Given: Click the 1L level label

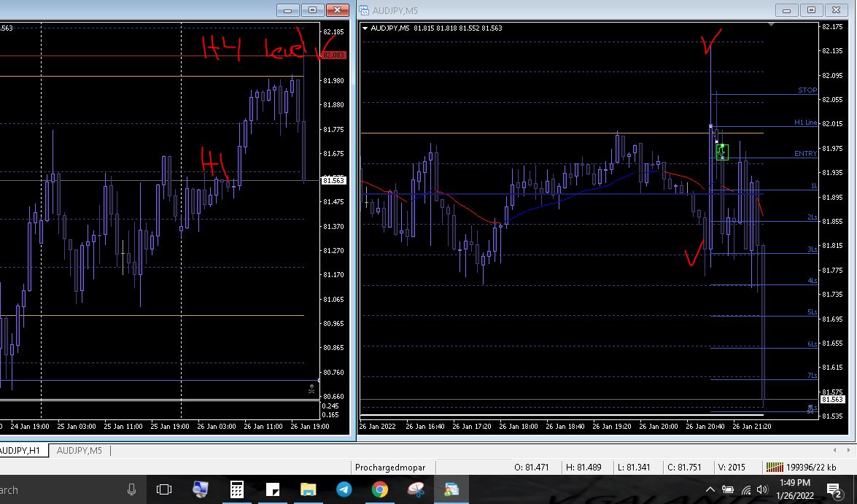Looking at the screenshot, I should tap(814, 186).
